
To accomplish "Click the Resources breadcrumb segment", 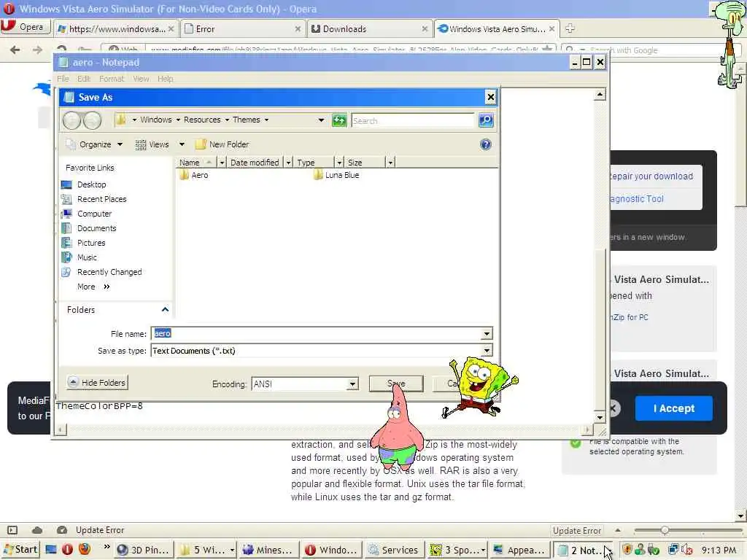I will [202, 120].
